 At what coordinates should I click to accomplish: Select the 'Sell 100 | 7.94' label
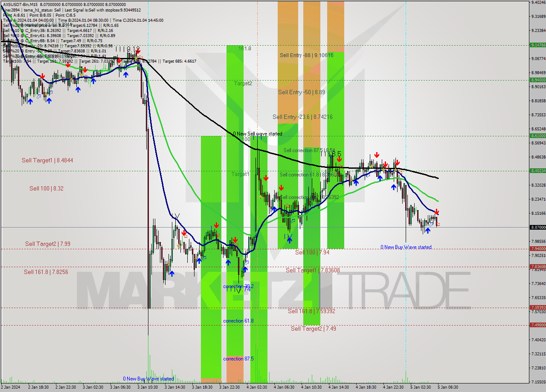pyautogui.click(x=312, y=252)
